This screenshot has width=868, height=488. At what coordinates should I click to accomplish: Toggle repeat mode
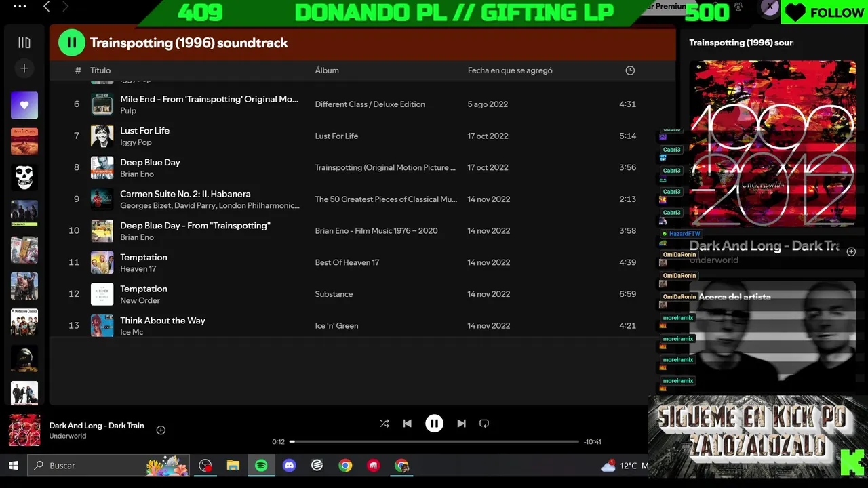click(484, 424)
